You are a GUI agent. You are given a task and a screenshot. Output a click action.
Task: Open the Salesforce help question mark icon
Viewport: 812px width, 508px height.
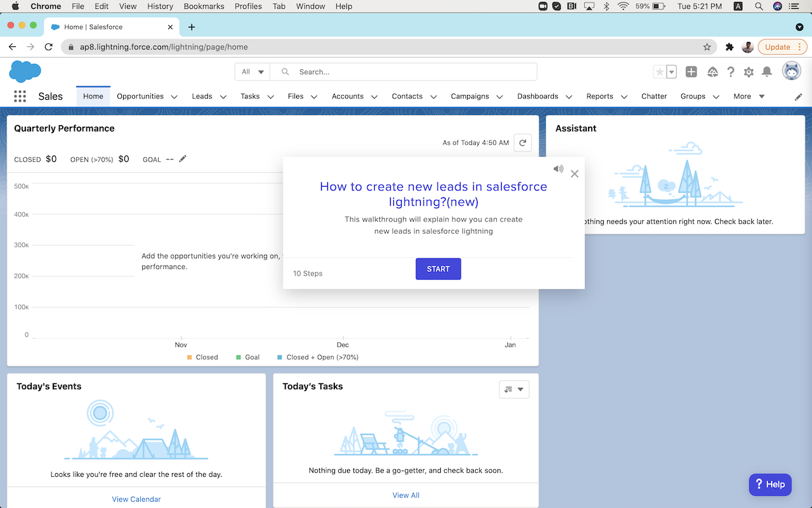pos(731,72)
